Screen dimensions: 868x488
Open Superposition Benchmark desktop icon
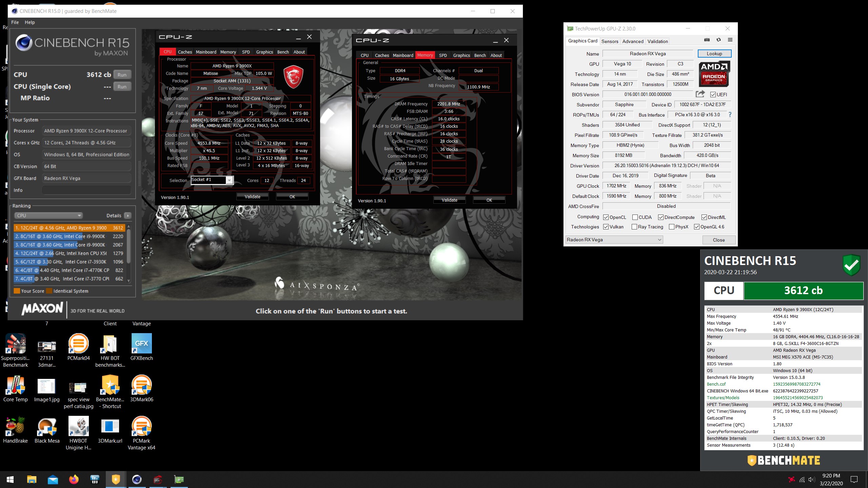pos(15,350)
